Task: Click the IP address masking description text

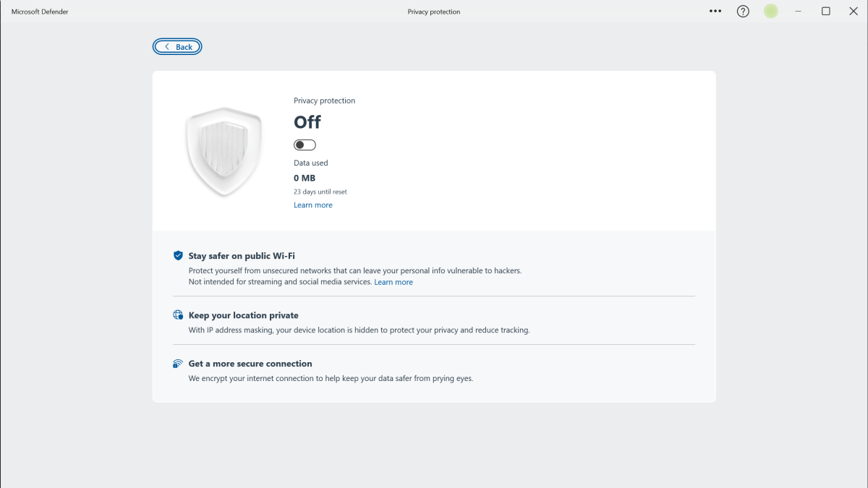Action: [x=359, y=330]
